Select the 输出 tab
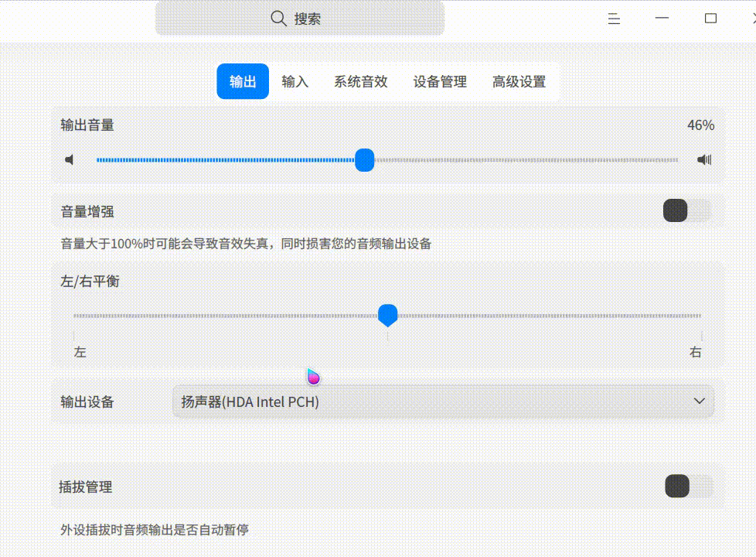 click(x=243, y=81)
